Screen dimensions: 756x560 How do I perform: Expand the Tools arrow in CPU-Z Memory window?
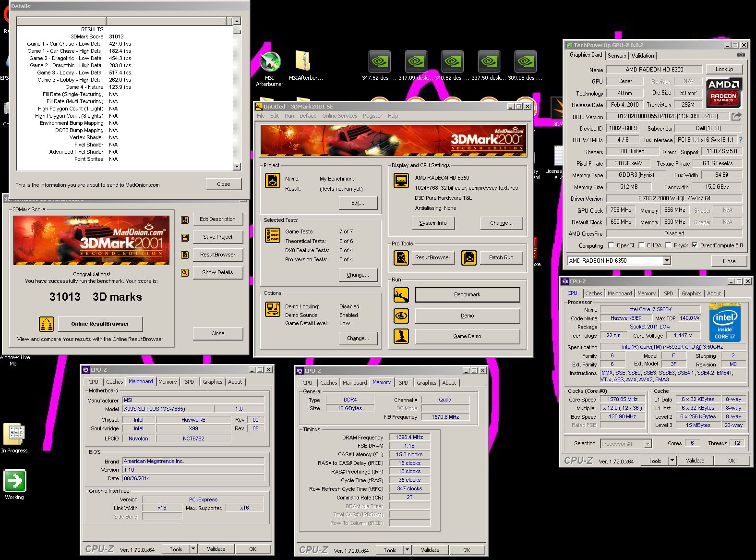click(x=407, y=550)
